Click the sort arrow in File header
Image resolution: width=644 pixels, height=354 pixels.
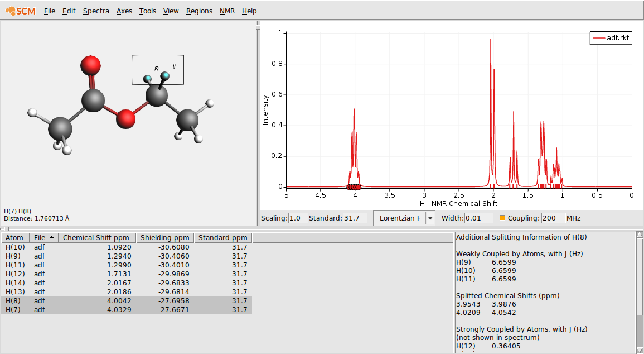52,238
